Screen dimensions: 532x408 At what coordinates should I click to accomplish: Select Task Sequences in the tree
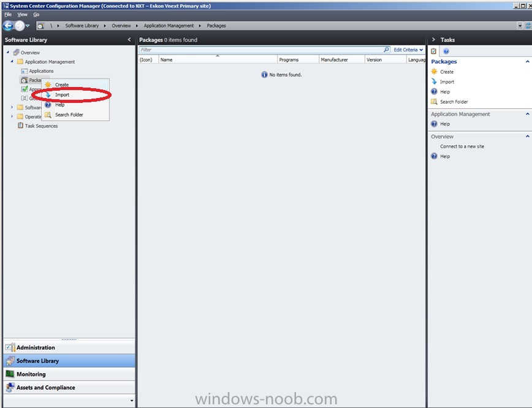[41, 126]
